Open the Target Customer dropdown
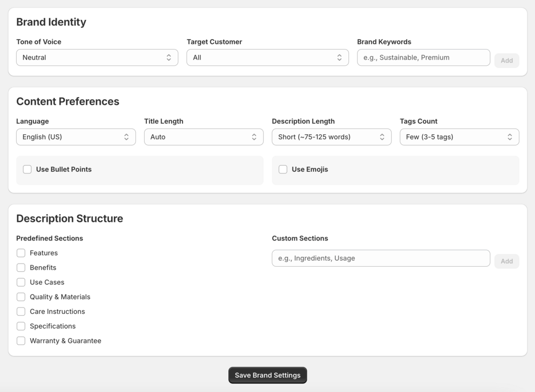This screenshot has height=392, width=535. point(267,57)
